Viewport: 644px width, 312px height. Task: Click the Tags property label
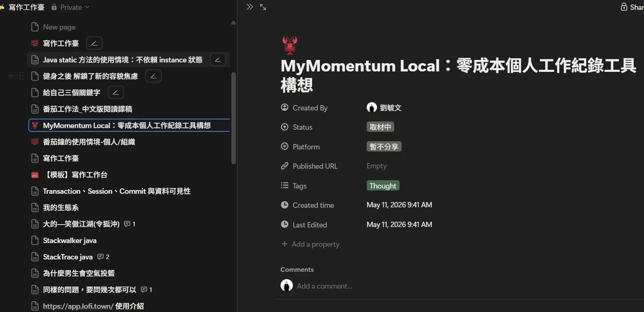point(300,186)
